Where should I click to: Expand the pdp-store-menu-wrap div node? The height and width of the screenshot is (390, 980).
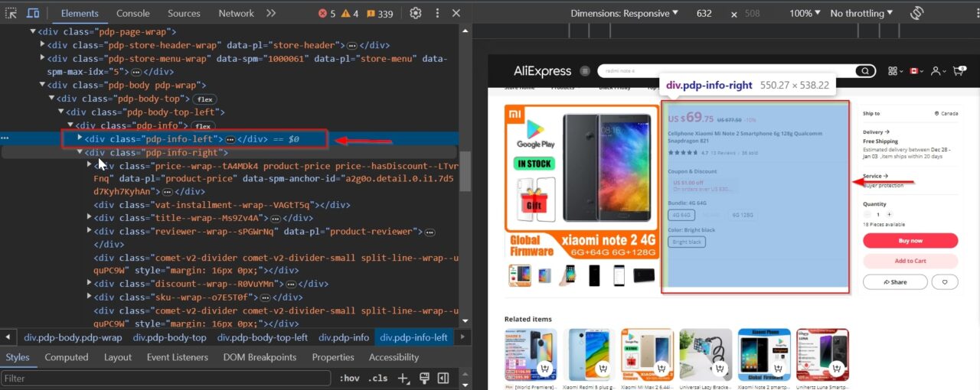tap(43, 59)
